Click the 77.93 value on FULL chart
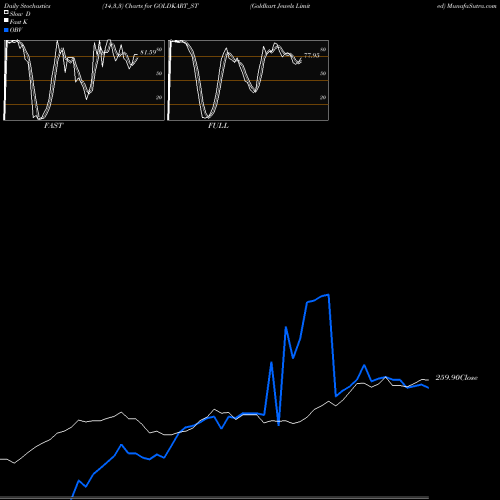This screenshot has height=500, width=500. [x=312, y=55]
